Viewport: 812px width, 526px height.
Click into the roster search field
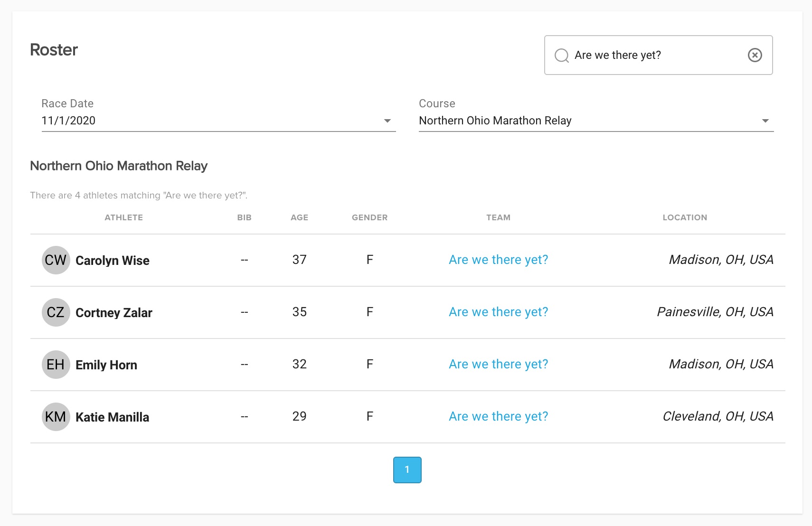coord(658,55)
